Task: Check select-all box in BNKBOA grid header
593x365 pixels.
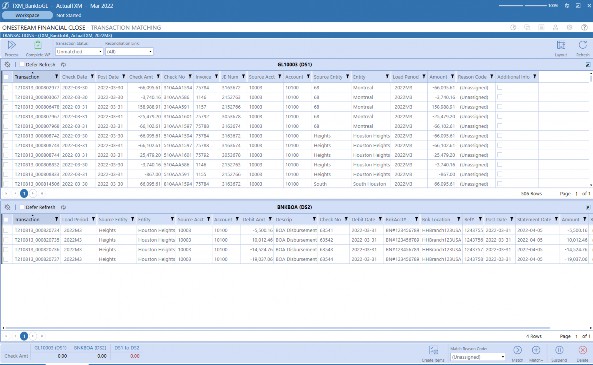Action: [x=6, y=219]
